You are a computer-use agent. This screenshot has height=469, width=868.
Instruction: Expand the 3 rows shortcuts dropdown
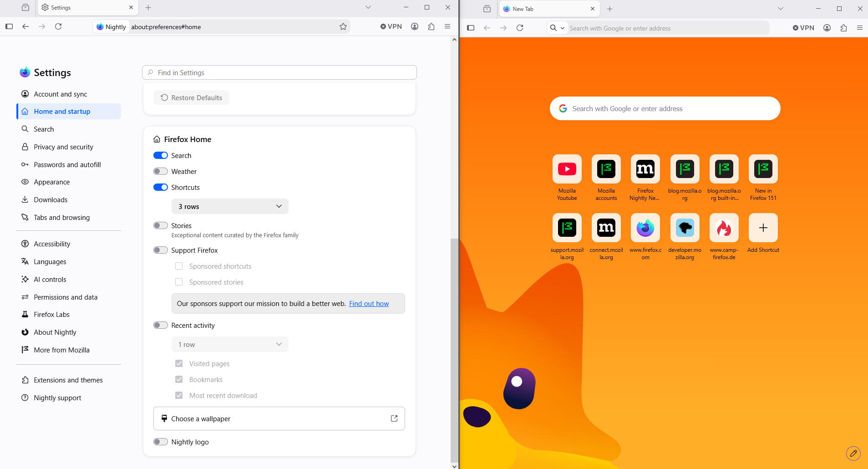[x=230, y=207]
